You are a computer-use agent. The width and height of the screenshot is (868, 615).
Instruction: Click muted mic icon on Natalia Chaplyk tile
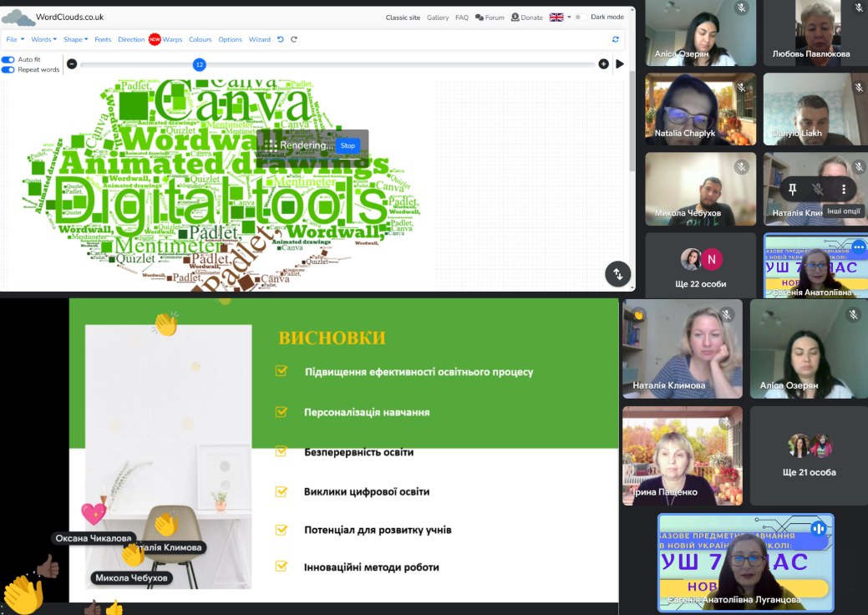pyautogui.click(x=742, y=88)
